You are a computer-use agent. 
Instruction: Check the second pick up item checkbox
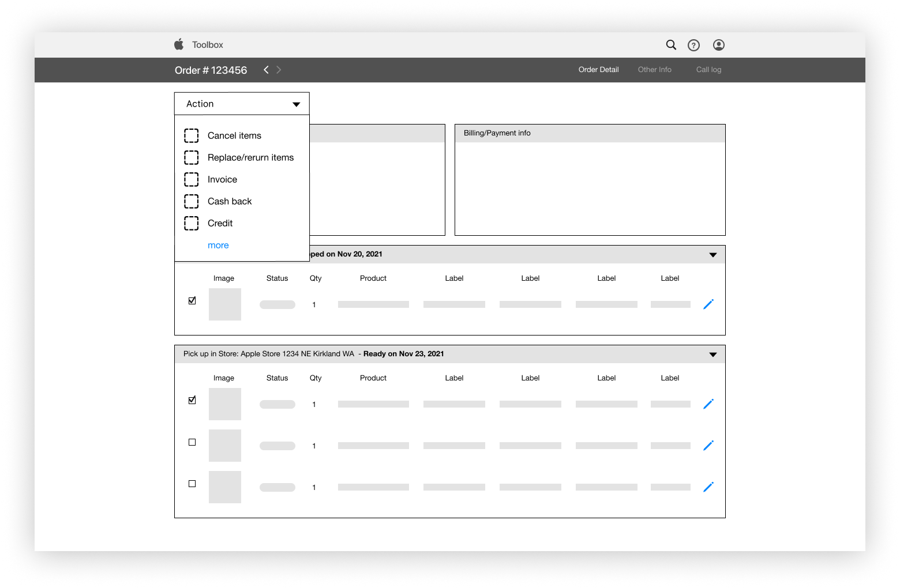(x=192, y=442)
